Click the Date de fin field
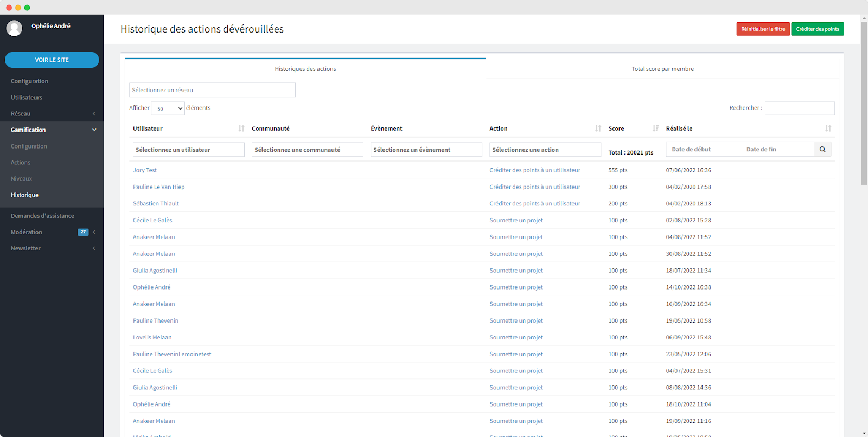 777,150
